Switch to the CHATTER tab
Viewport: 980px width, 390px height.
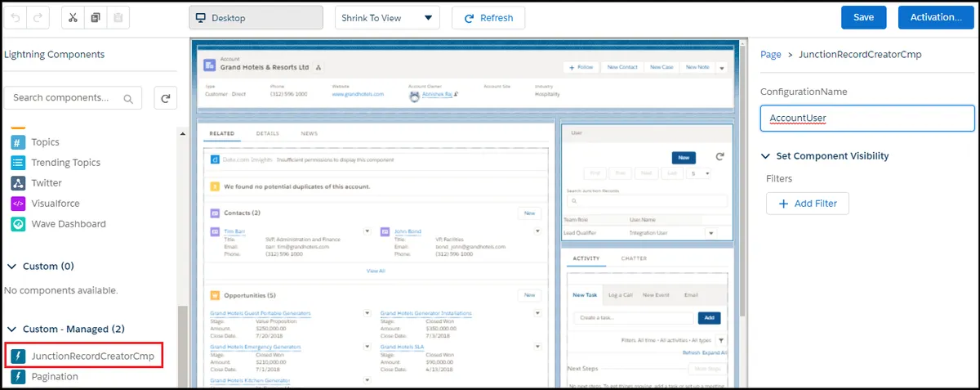[634, 259]
